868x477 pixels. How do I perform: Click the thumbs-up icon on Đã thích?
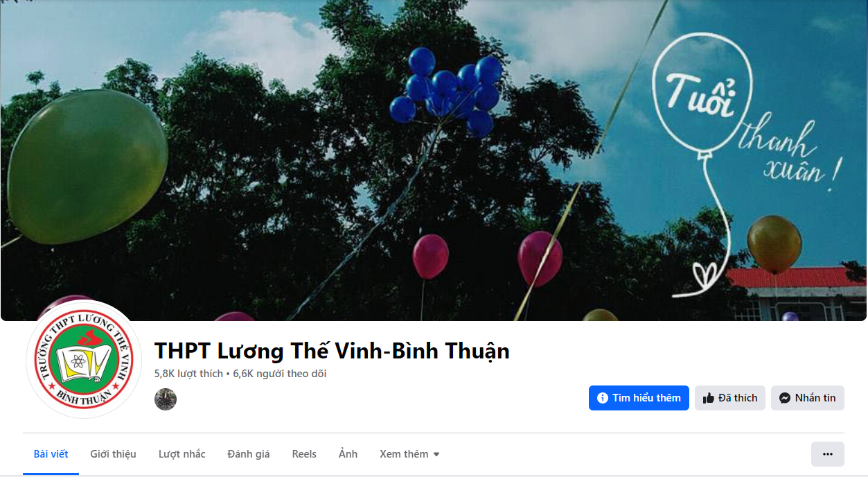[x=708, y=398]
